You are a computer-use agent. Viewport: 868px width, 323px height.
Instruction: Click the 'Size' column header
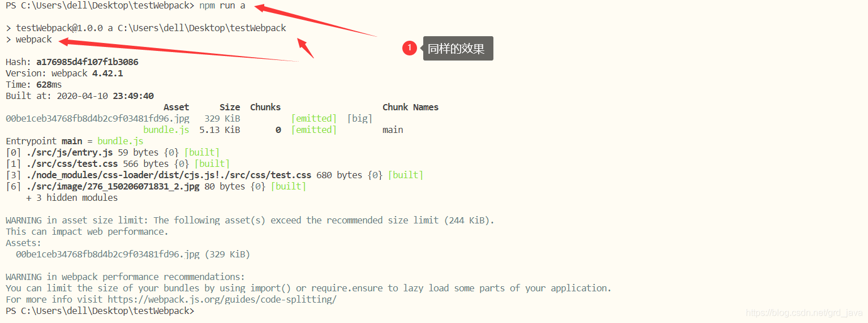click(x=230, y=107)
